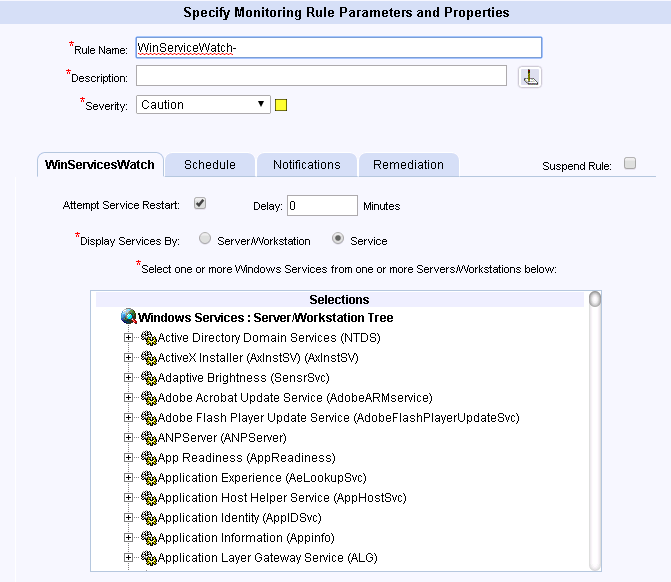Image resolution: width=671 pixels, height=582 pixels.
Task: Expand the Application Experience (AeLookupSvc) node
Action: tap(128, 478)
